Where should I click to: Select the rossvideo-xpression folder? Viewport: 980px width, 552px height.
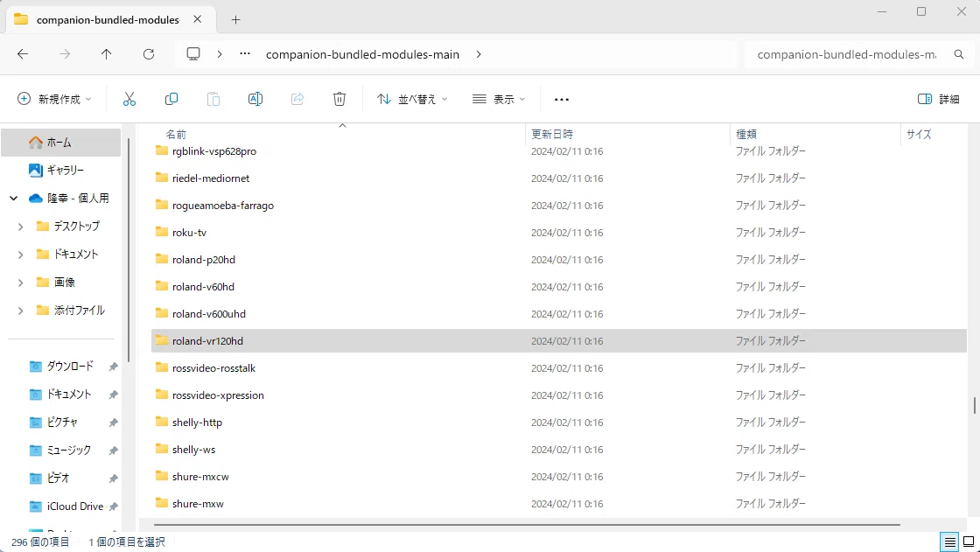tap(218, 395)
